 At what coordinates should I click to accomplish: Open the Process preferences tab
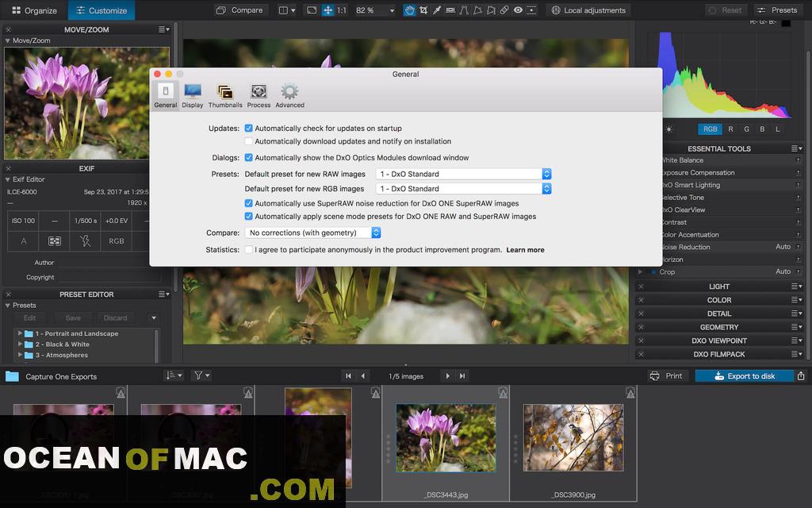point(259,96)
